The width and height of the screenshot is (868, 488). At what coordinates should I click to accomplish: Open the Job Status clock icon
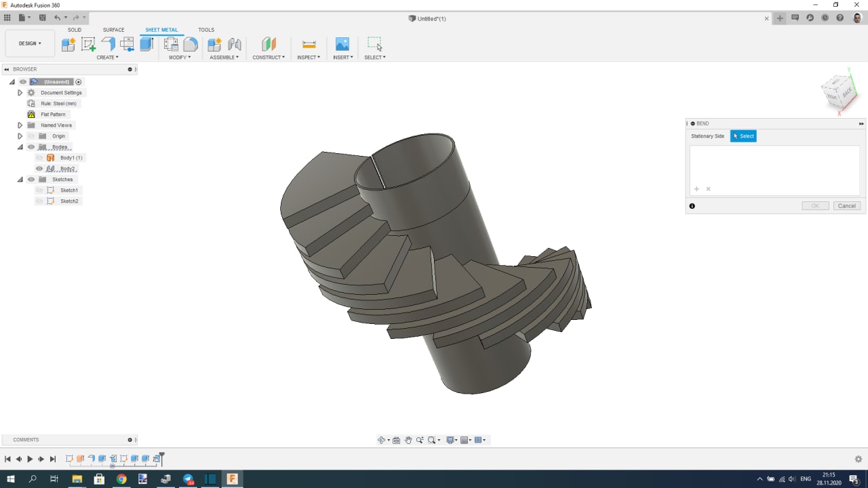[825, 18]
